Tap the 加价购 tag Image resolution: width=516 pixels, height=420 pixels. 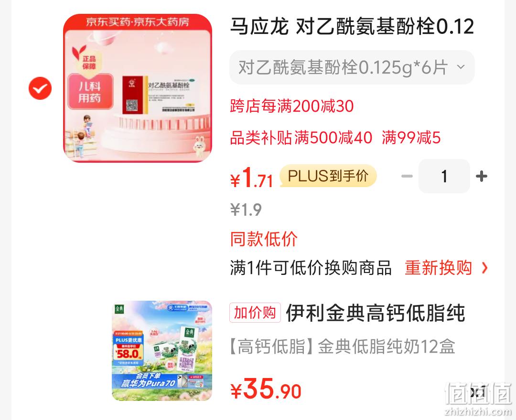tap(255, 313)
